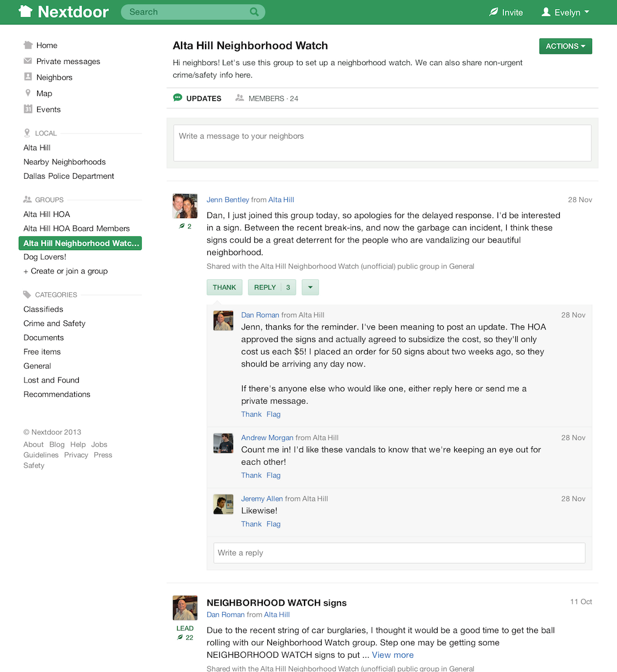Viewport: 617px width, 672px height.
Task: Open the Evelyn account dropdown
Action: [x=565, y=12]
